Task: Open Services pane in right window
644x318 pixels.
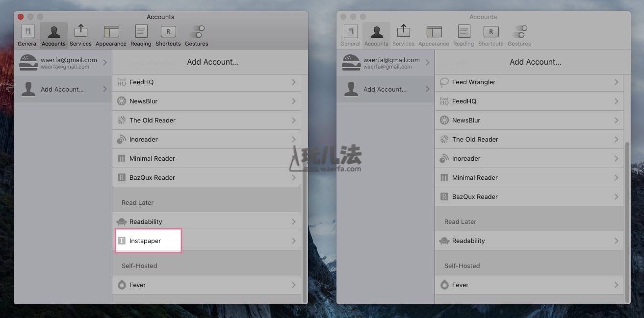Action: tap(403, 35)
